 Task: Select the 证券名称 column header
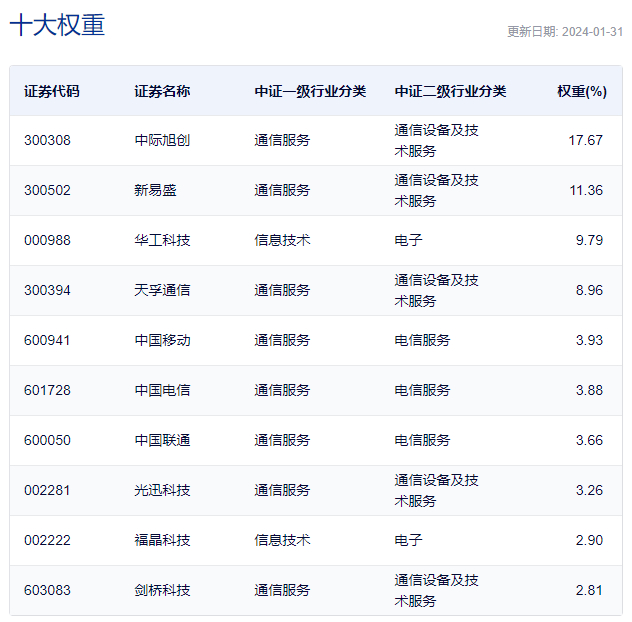tap(162, 92)
